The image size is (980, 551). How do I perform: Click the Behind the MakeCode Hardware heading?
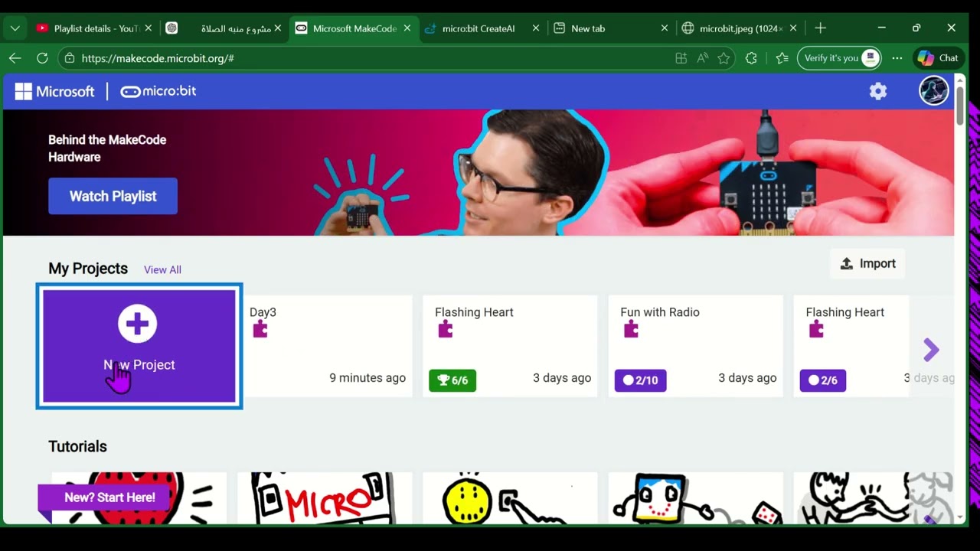coord(107,148)
